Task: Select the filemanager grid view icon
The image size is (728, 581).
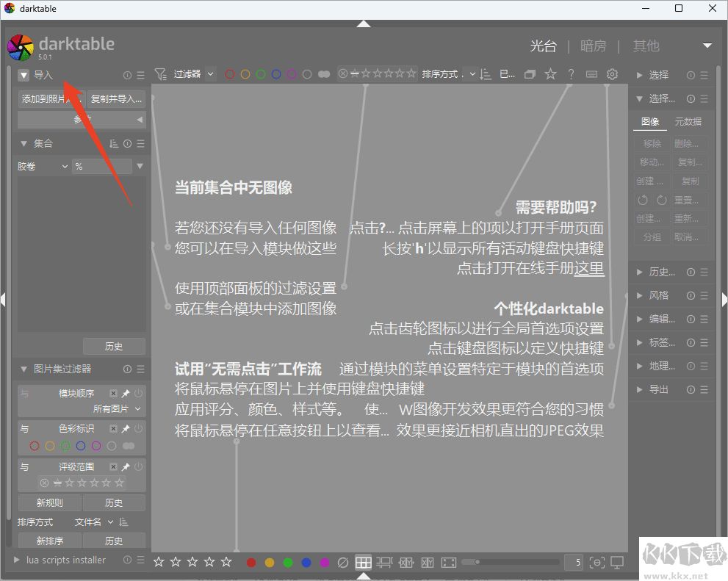Action: click(x=363, y=562)
